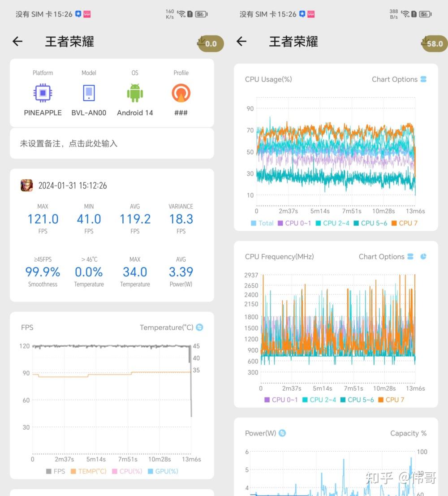
Task: Toggle the Total series in CPU Usage legend
Action: pos(262,223)
